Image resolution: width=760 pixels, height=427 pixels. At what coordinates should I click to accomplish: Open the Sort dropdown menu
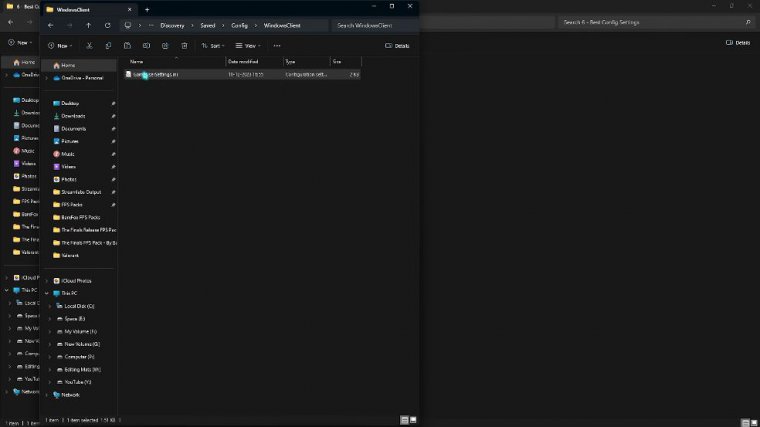pyautogui.click(x=212, y=46)
